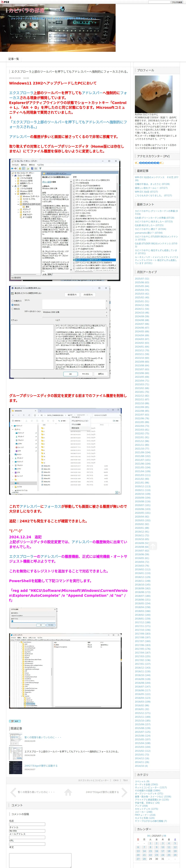
Task: Open monthly archive 2025/07 (52)
Action: (x=142, y=279)
